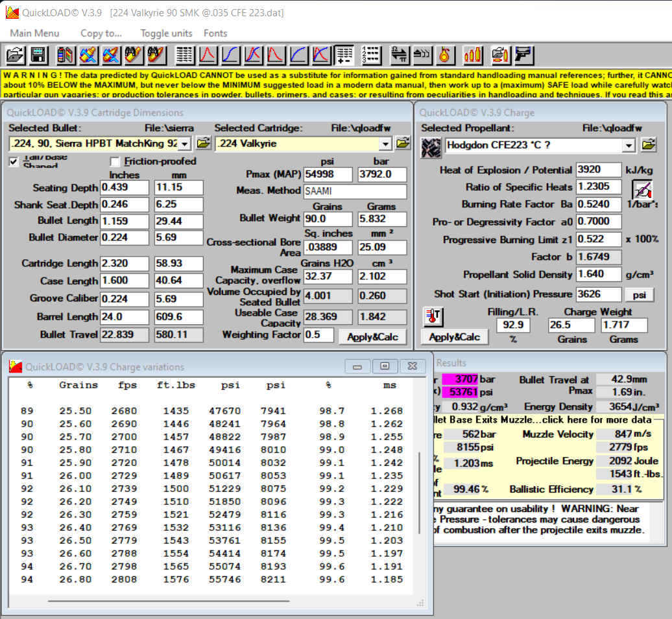Open propellant file folder icon beside CFE223
Image resolution: width=672 pixels, height=619 pixels.
coord(649,145)
